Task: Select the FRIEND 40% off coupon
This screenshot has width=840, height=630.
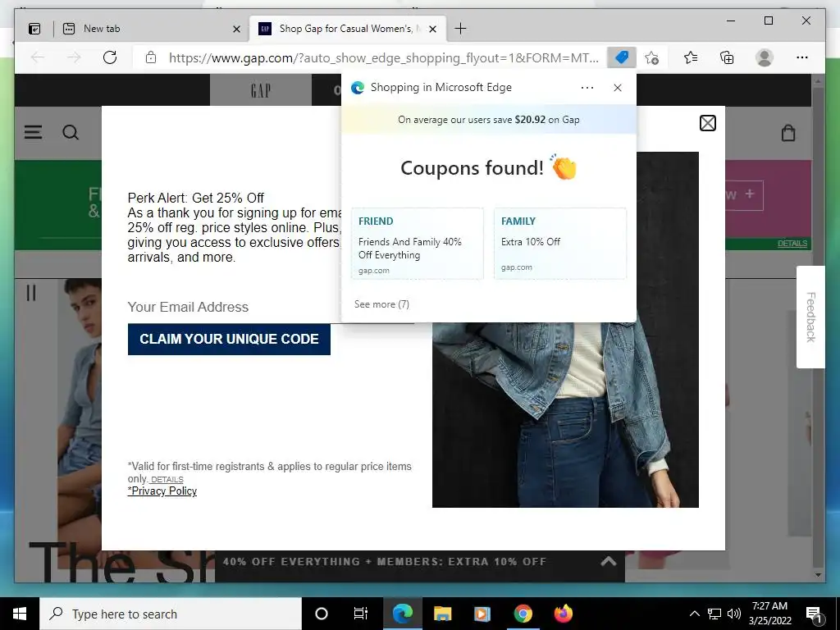Action: click(x=418, y=244)
